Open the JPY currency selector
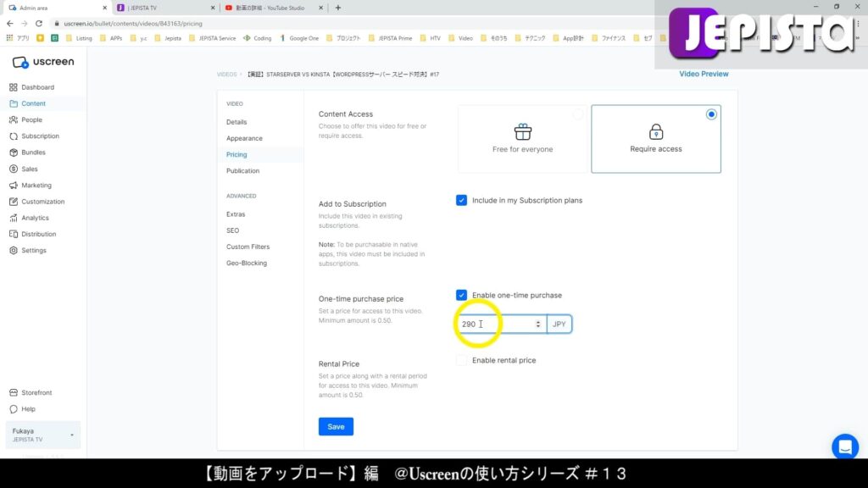The width and height of the screenshot is (868, 488). (559, 324)
